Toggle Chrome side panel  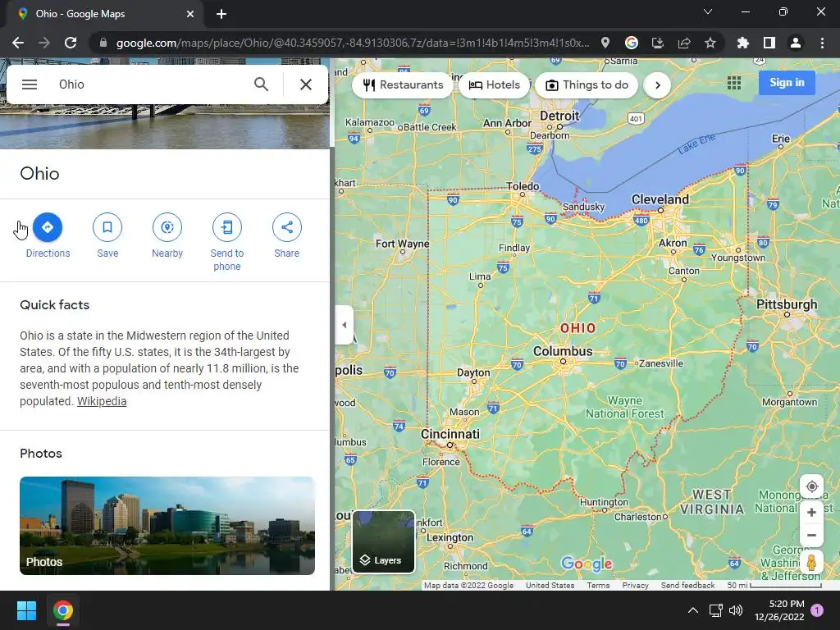coord(769,43)
